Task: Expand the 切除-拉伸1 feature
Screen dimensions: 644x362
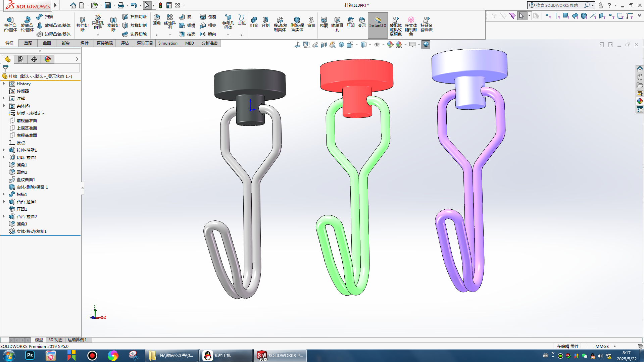Action: coord(4,157)
